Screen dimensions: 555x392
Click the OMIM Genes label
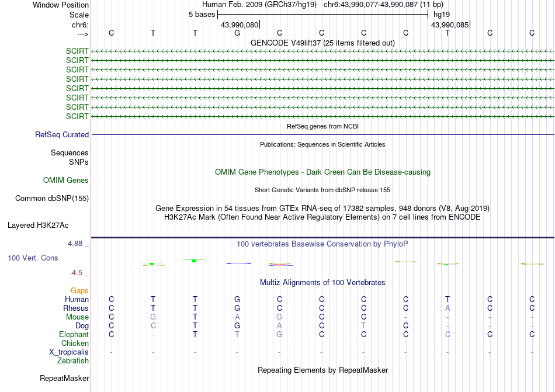66,180
